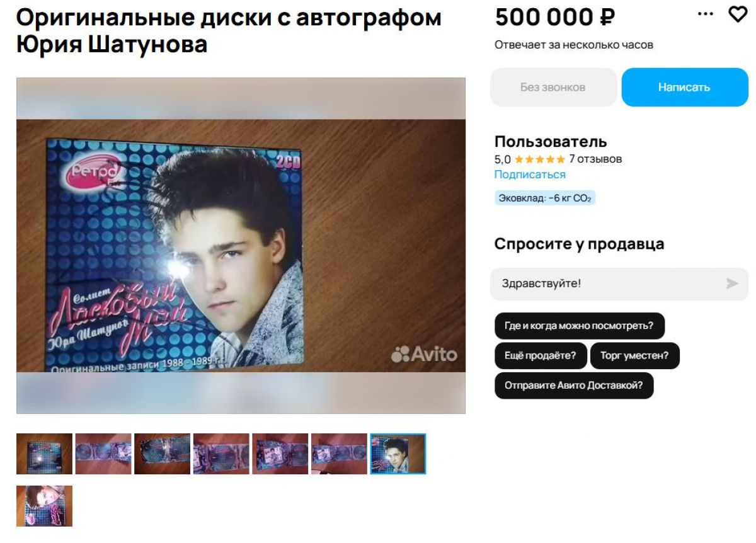Open the main CD cover photo
Image resolution: width=756 pixels, height=543 pixels.
241,246
